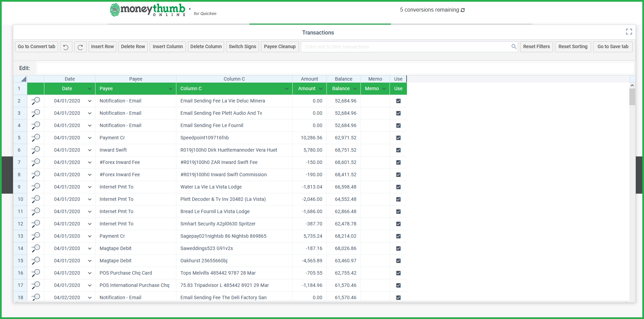Open the Amount column header dropdown
Screen dimensions: 644x319
point(321,88)
